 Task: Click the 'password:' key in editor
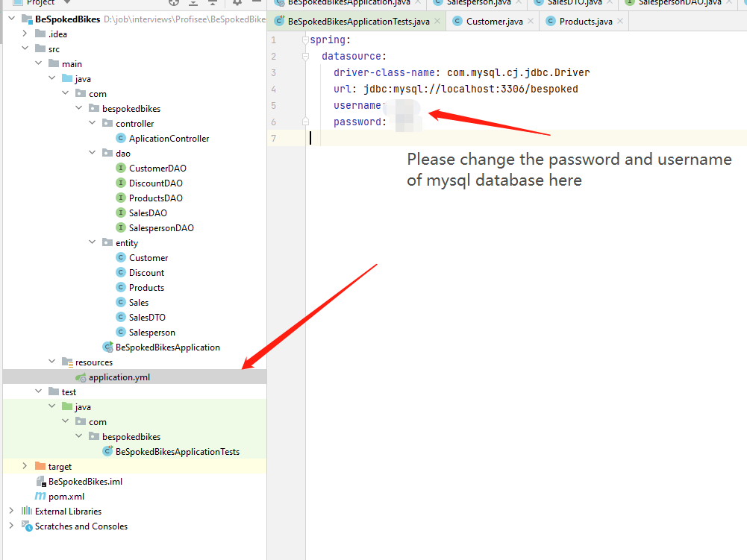pos(360,122)
